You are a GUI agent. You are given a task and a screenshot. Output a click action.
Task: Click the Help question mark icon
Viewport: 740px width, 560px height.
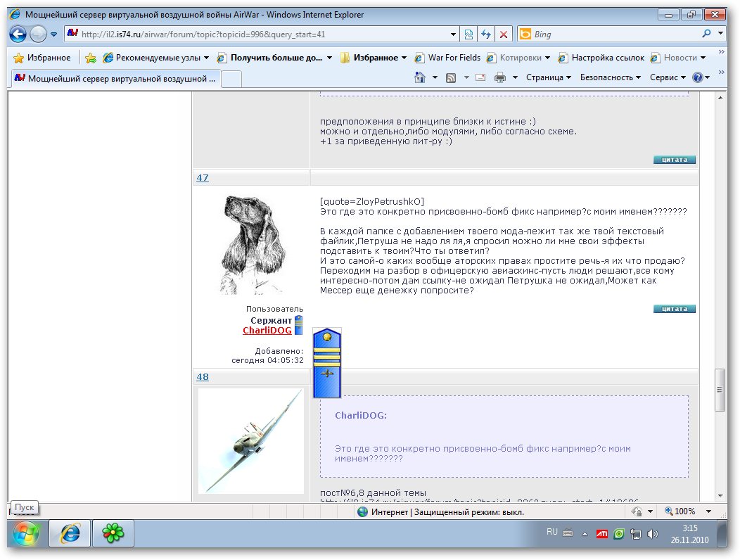698,77
